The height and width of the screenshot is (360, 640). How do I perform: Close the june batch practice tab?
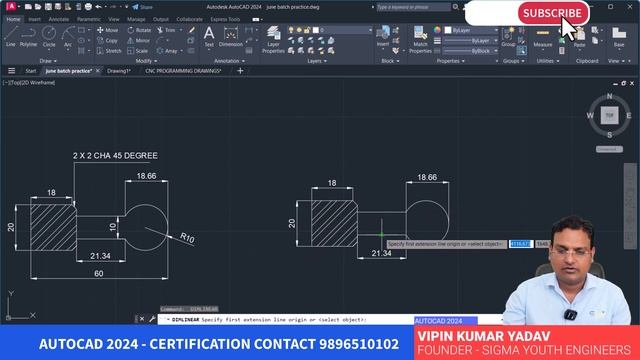tap(98, 71)
